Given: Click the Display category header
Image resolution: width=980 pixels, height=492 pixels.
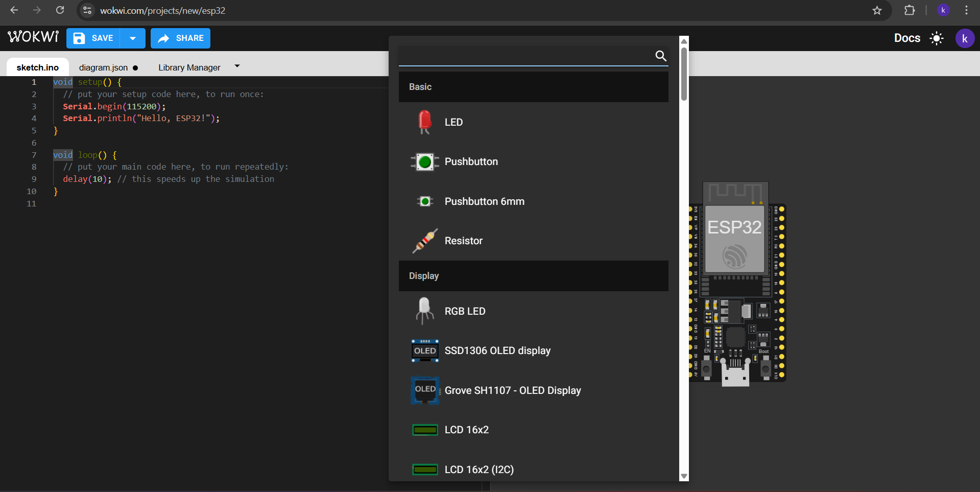Looking at the screenshot, I should click(x=533, y=276).
